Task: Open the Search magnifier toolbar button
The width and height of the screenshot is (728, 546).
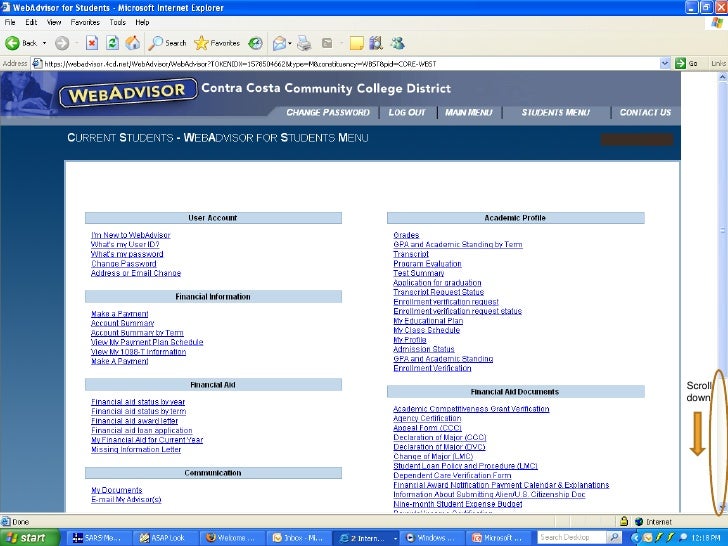Action: pos(167,43)
